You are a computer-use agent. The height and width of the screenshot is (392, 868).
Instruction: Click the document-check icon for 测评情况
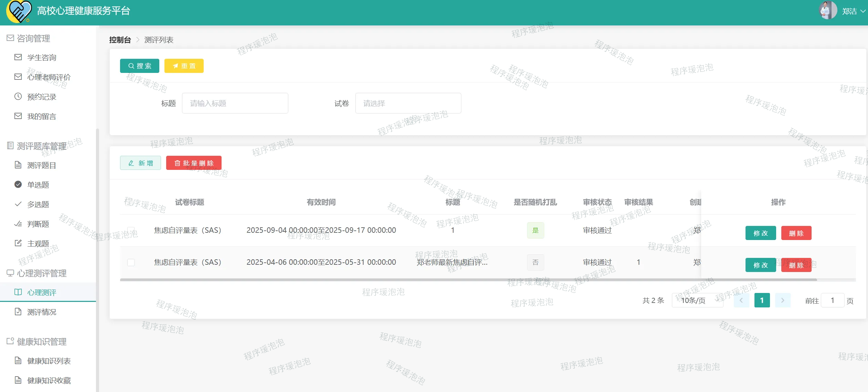pos(18,312)
